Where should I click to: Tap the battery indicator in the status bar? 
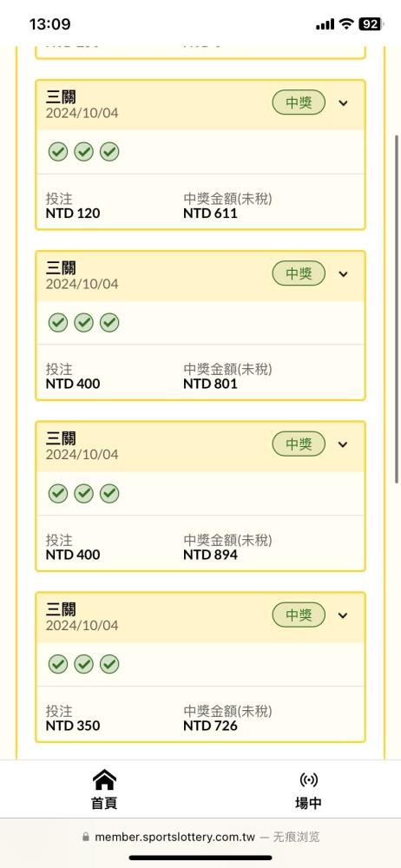[x=371, y=23]
